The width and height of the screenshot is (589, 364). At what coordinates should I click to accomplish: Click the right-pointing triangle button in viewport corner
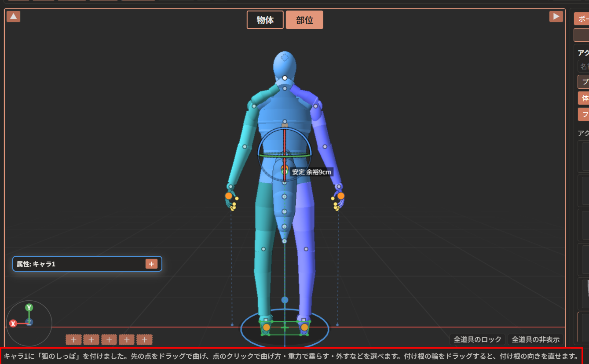[556, 16]
